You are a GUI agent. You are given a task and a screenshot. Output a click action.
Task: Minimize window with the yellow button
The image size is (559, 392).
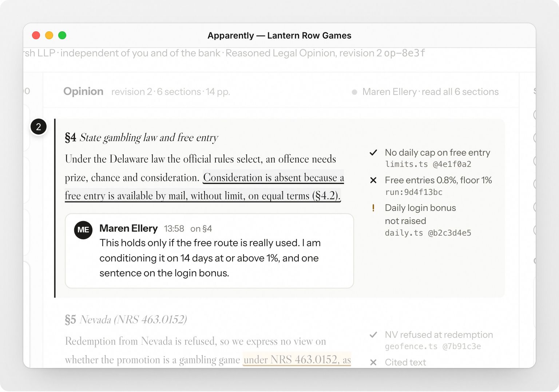coord(49,35)
